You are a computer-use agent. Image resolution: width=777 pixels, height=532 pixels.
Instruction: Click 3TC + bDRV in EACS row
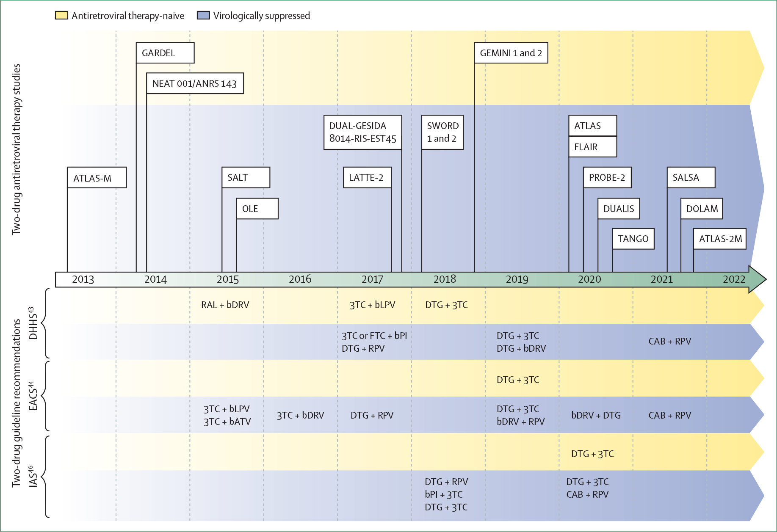point(301,415)
